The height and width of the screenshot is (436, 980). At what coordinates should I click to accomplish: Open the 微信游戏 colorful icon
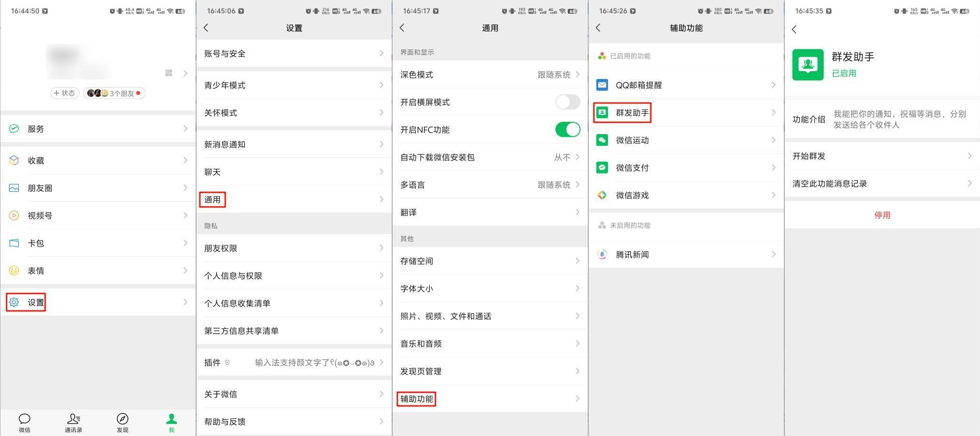coord(602,195)
